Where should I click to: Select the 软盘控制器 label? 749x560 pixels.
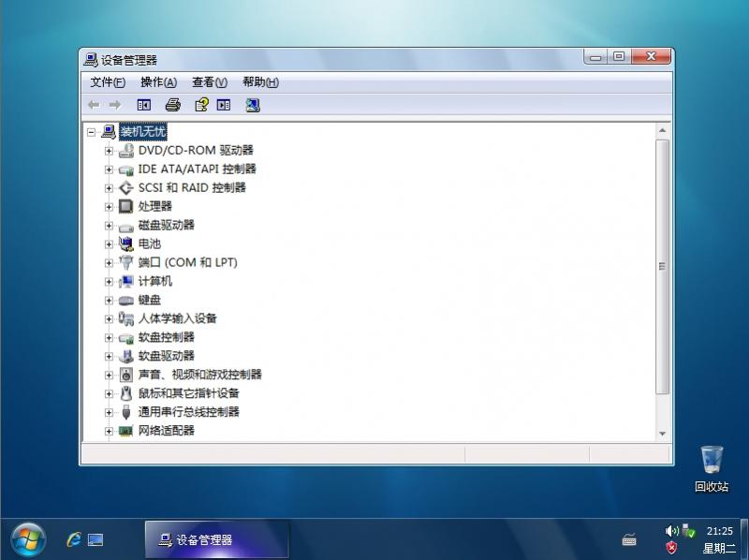(167, 337)
